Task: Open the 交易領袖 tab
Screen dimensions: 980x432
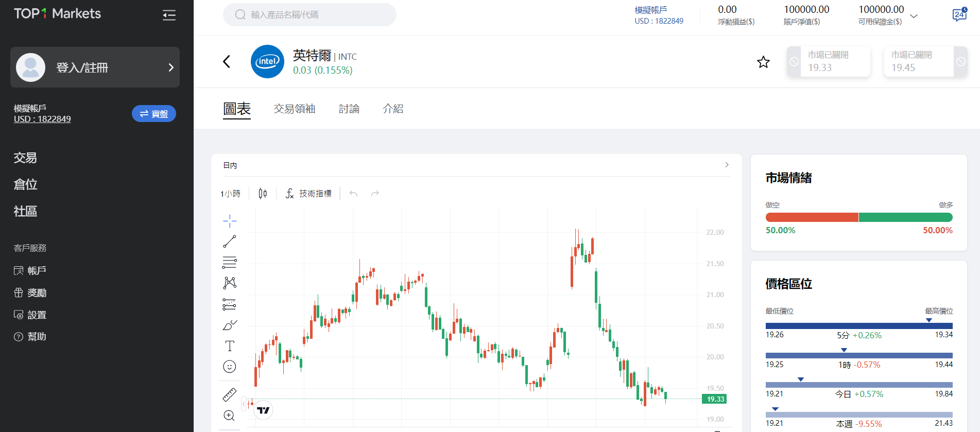Action: pyautogui.click(x=294, y=109)
